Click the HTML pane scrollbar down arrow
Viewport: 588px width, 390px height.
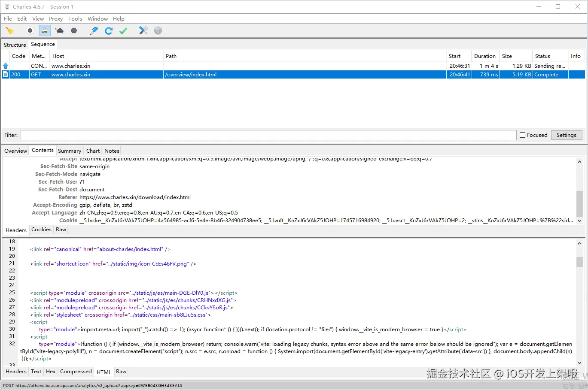(x=579, y=363)
